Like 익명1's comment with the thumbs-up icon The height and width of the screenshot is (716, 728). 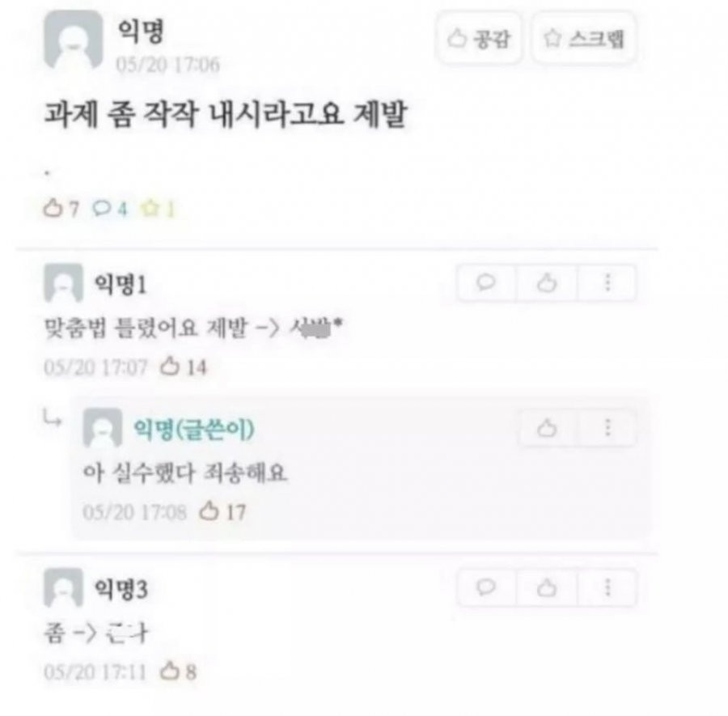547,282
